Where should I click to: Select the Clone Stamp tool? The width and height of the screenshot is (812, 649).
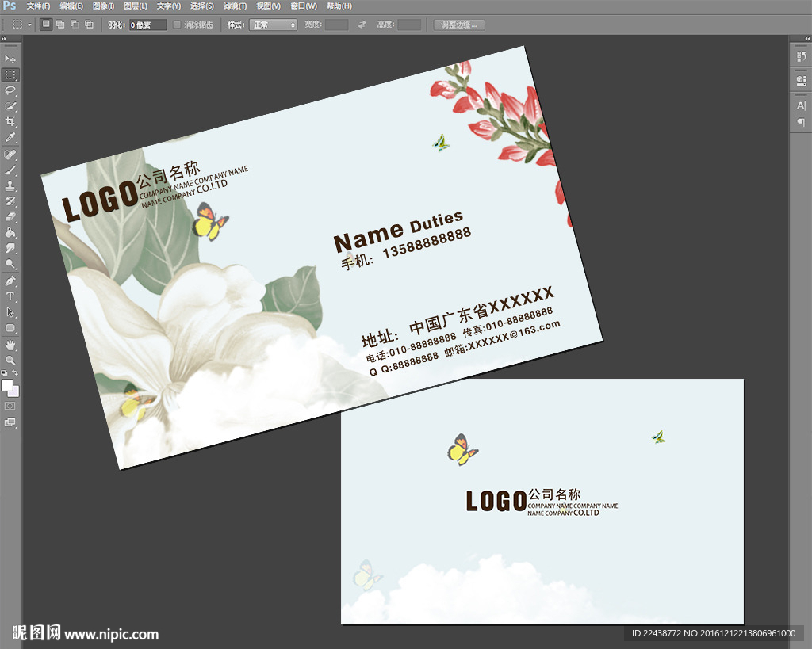point(10,185)
